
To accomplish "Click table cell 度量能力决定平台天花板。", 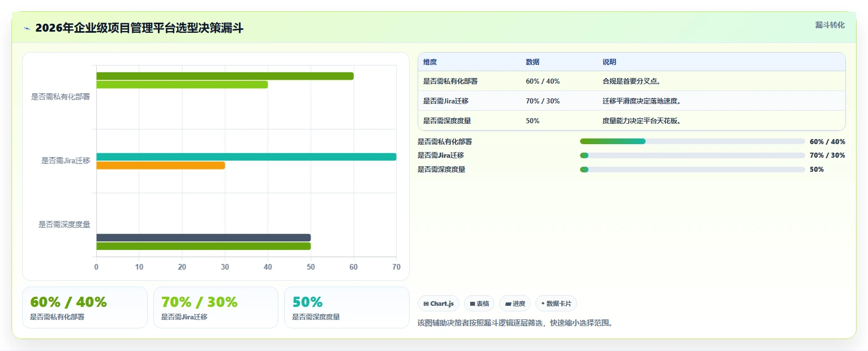I will coord(642,121).
